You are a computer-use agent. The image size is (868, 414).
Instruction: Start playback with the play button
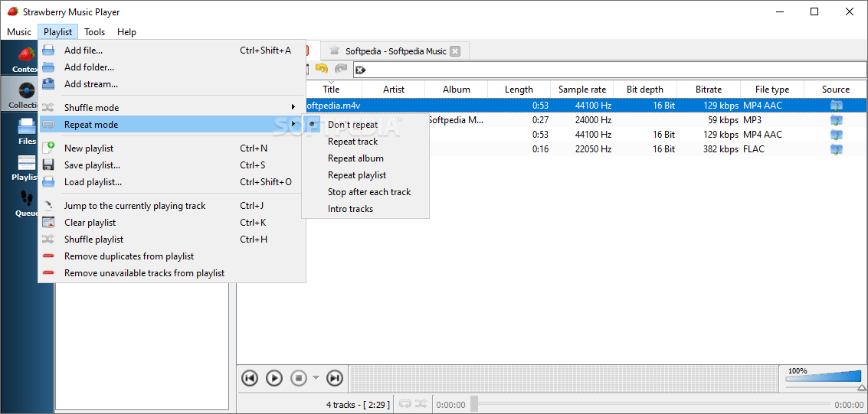click(x=274, y=378)
